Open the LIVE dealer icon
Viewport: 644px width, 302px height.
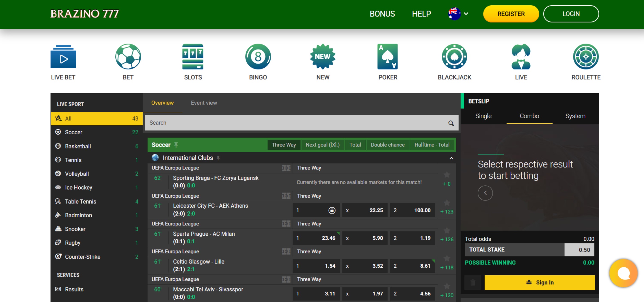[521, 57]
